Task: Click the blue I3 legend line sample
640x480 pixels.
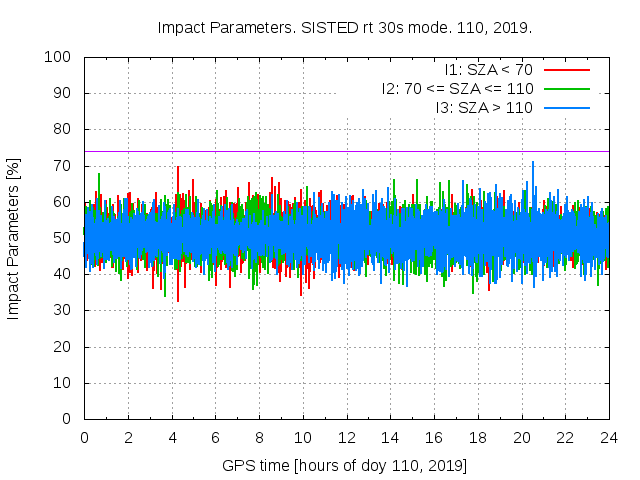Action: coord(567,107)
